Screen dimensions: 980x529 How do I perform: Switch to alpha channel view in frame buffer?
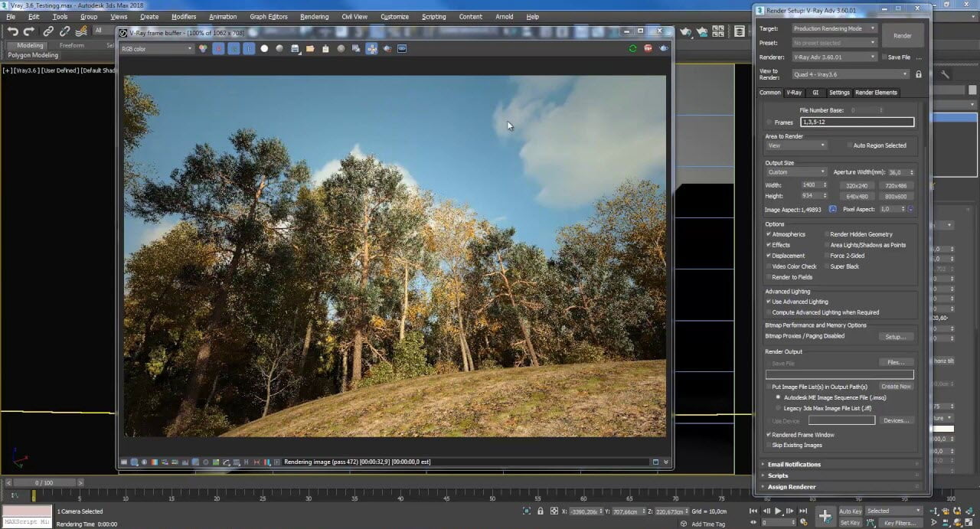264,48
